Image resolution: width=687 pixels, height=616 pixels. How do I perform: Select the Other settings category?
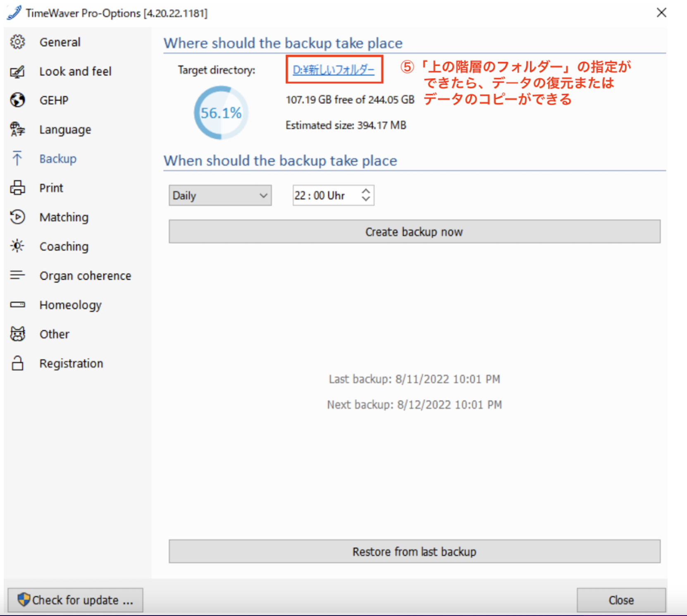[x=55, y=334]
